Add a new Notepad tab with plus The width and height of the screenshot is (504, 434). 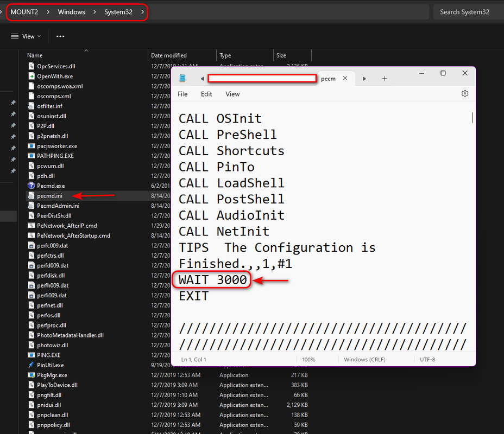(385, 79)
